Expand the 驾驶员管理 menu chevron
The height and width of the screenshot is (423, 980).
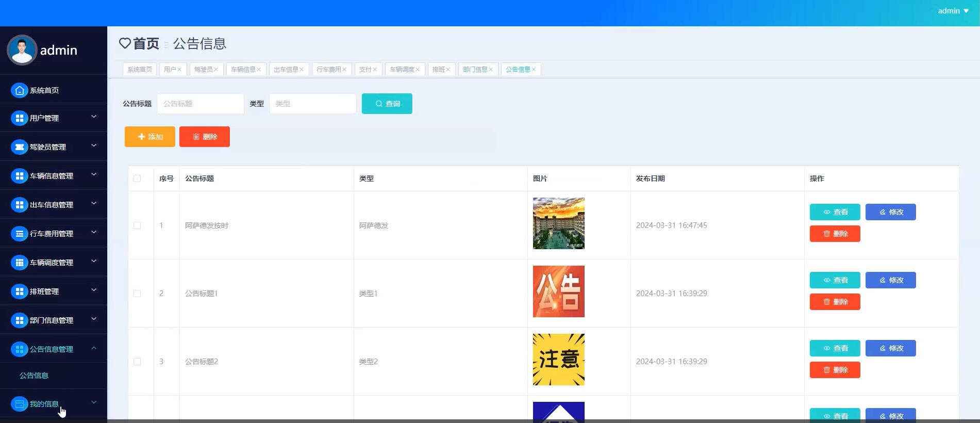click(94, 146)
